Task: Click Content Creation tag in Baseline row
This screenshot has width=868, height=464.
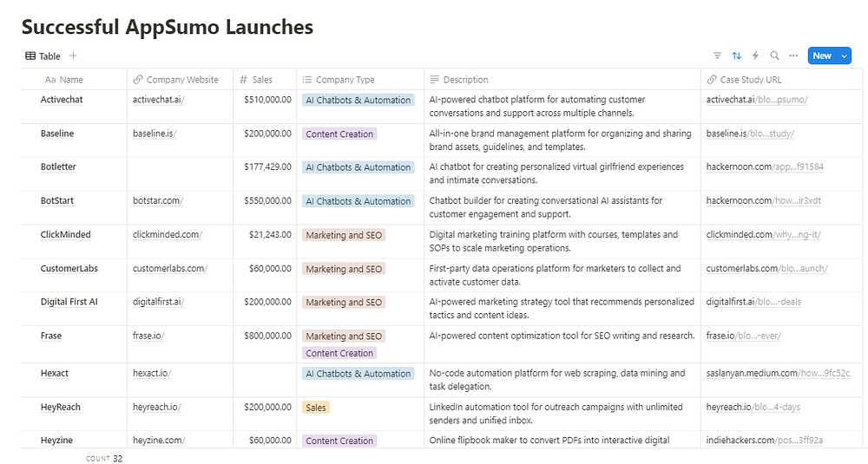Action: point(339,134)
